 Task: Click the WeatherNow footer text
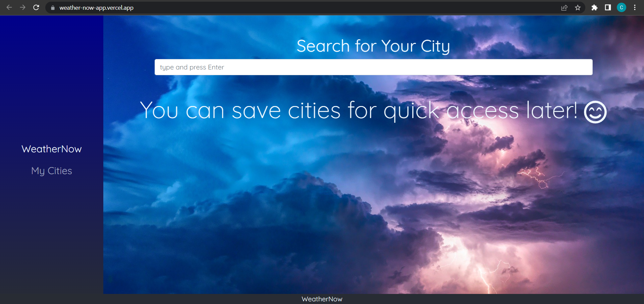[x=322, y=299]
